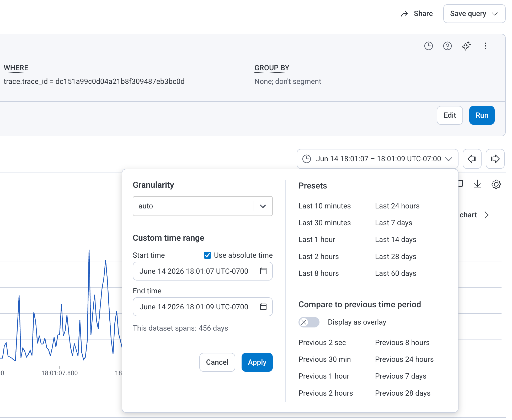
Task: Open the Save query dropdown
Action: pos(474,14)
